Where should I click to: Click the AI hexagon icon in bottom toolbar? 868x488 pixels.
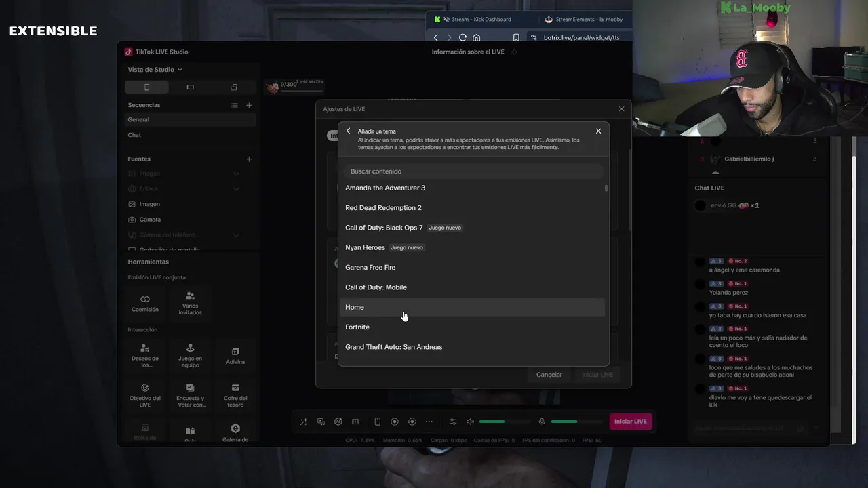point(338,422)
